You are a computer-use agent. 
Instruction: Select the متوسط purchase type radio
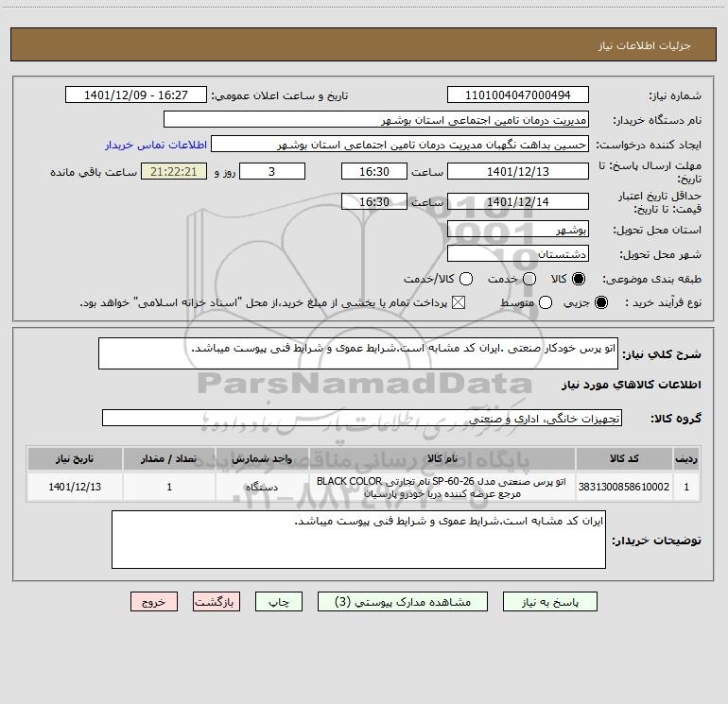(546, 302)
